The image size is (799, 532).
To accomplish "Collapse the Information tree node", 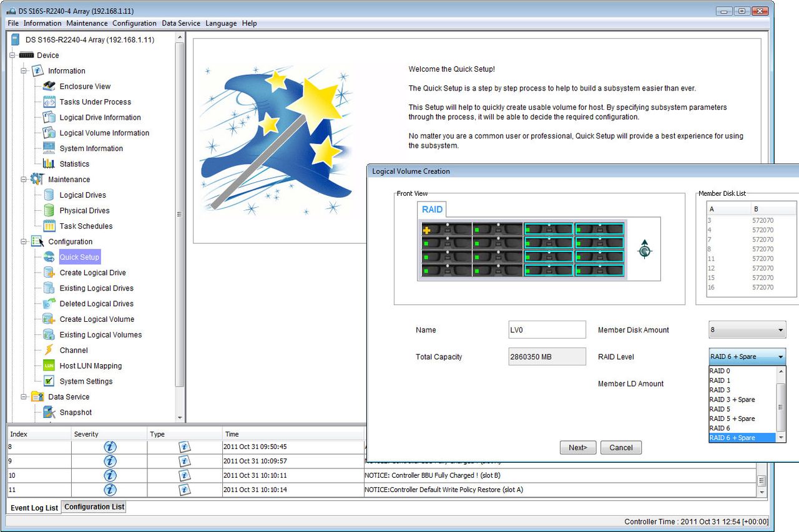I will click(24, 71).
